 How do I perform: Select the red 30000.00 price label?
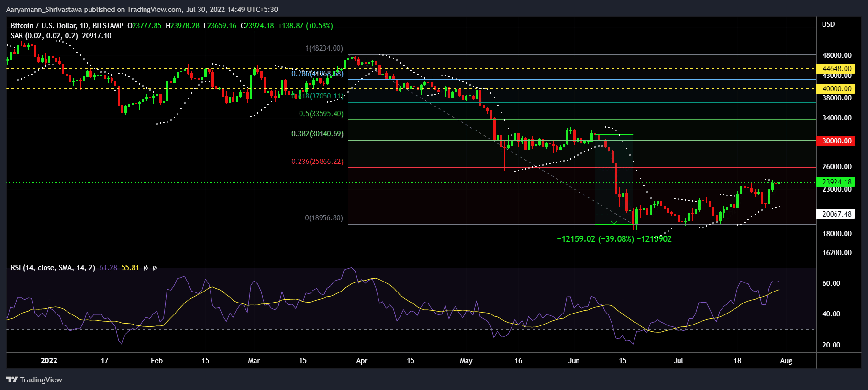coord(836,141)
